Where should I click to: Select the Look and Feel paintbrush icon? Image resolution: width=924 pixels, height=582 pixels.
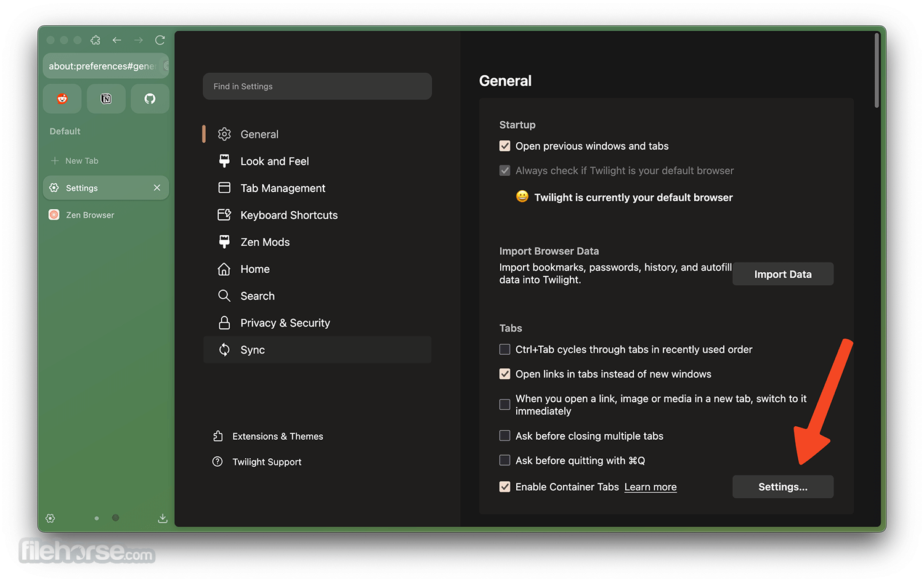click(x=224, y=161)
